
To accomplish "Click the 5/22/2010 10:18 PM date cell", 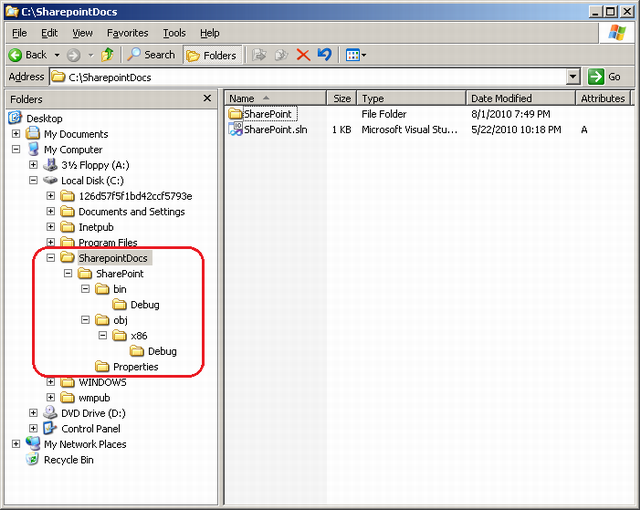I will pos(516,129).
